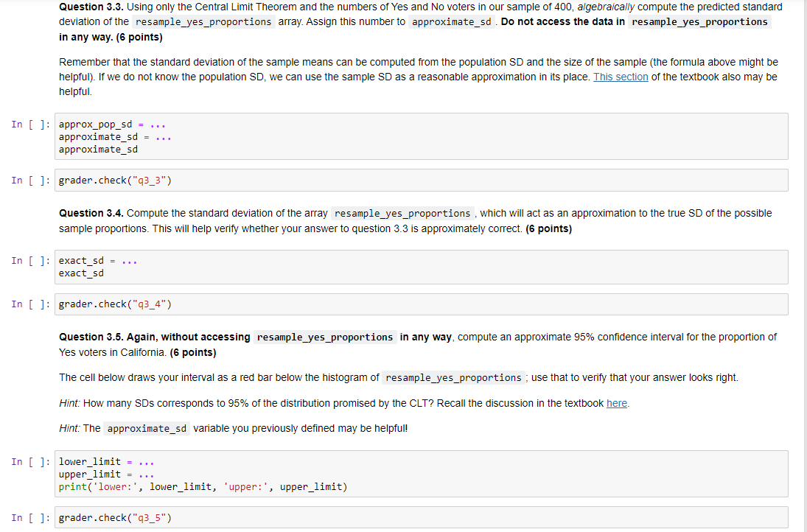The width and height of the screenshot is (807, 532).
Task: Click "Remember that the standard deviation" sentence start
Action: pyautogui.click(x=133, y=62)
